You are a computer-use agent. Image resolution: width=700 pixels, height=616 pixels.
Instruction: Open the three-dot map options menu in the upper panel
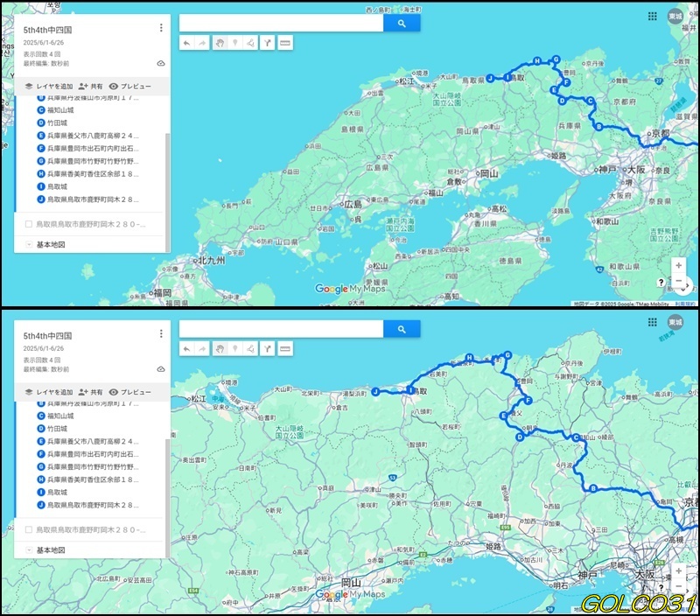pyautogui.click(x=161, y=28)
